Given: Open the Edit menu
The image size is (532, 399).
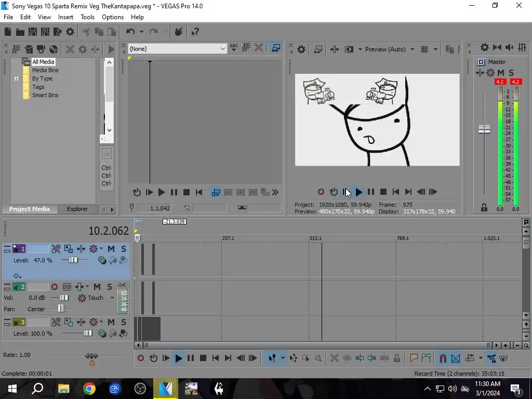Looking at the screenshot, I should tap(25, 17).
